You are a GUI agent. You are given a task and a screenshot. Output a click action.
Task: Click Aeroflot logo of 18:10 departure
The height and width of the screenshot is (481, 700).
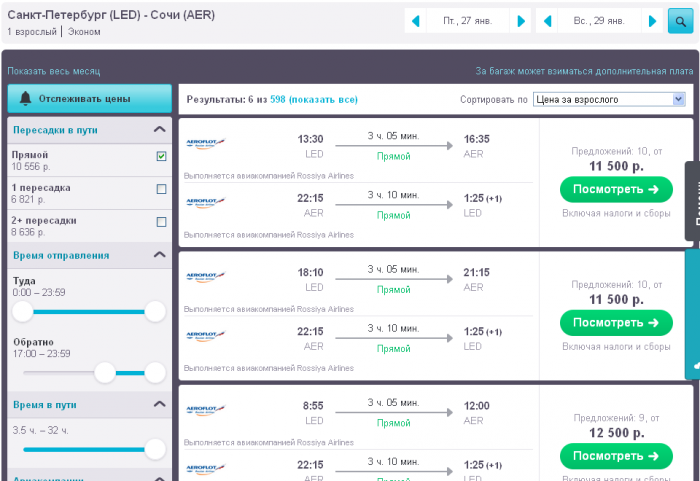click(x=205, y=276)
